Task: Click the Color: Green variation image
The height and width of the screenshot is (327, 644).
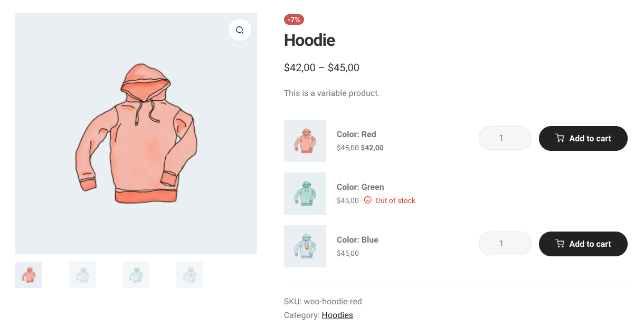Action: tap(305, 194)
